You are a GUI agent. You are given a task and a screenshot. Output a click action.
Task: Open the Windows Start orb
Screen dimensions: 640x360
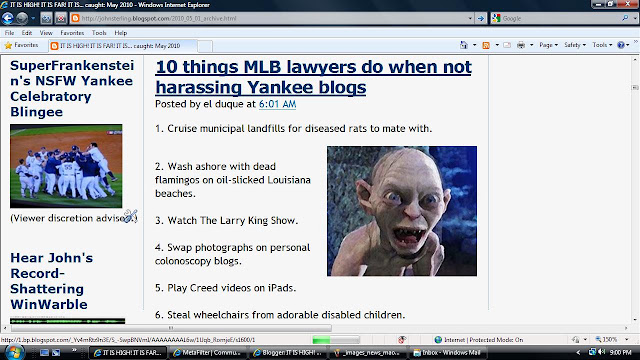click(x=14, y=352)
